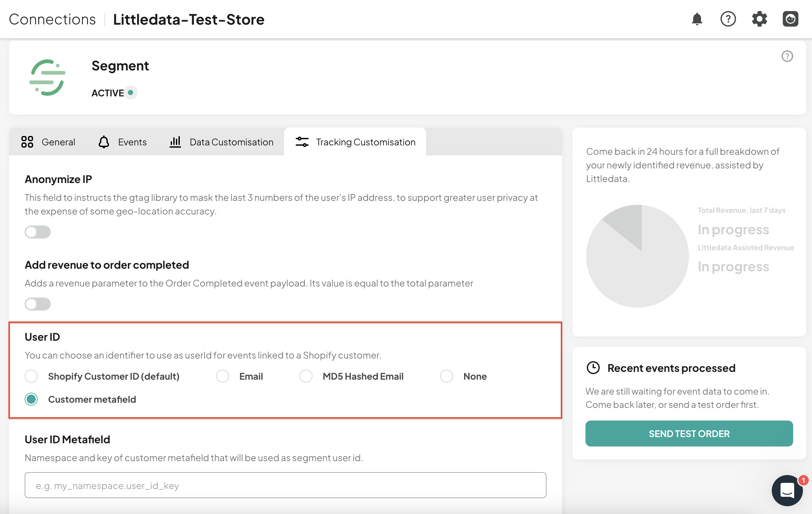The width and height of the screenshot is (812, 514).
Task: Click the User ID Metafield heading
Action: click(x=68, y=439)
